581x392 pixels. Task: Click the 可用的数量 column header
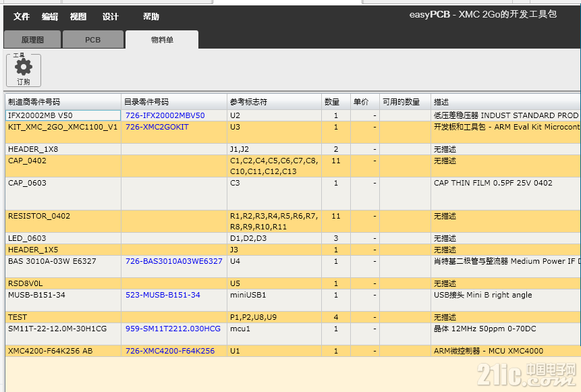click(x=405, y=102)
